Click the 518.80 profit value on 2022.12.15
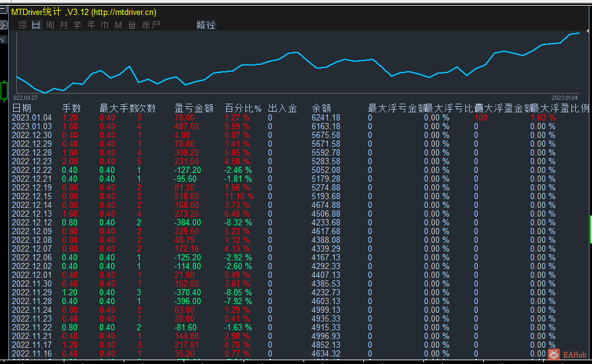 point(187,197)
